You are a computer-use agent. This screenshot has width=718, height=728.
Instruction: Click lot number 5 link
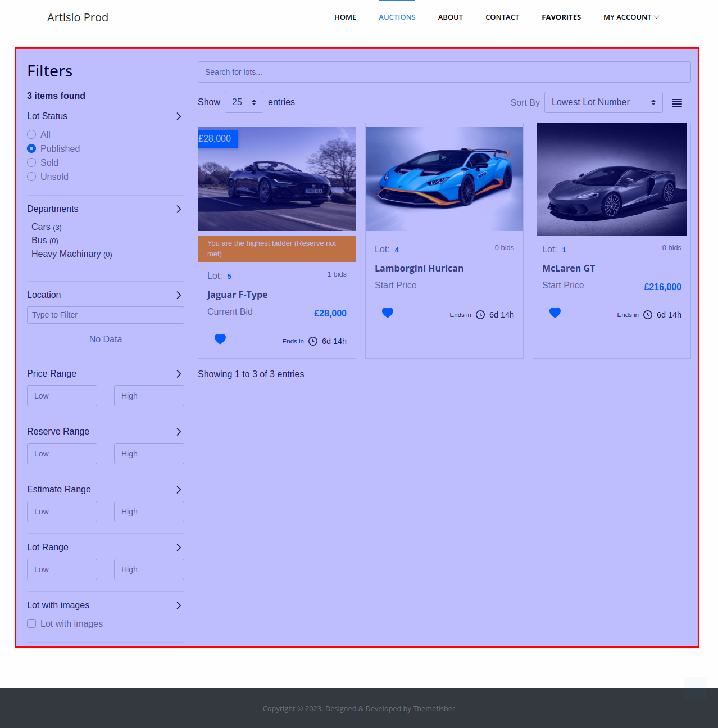tap(229, 276)
